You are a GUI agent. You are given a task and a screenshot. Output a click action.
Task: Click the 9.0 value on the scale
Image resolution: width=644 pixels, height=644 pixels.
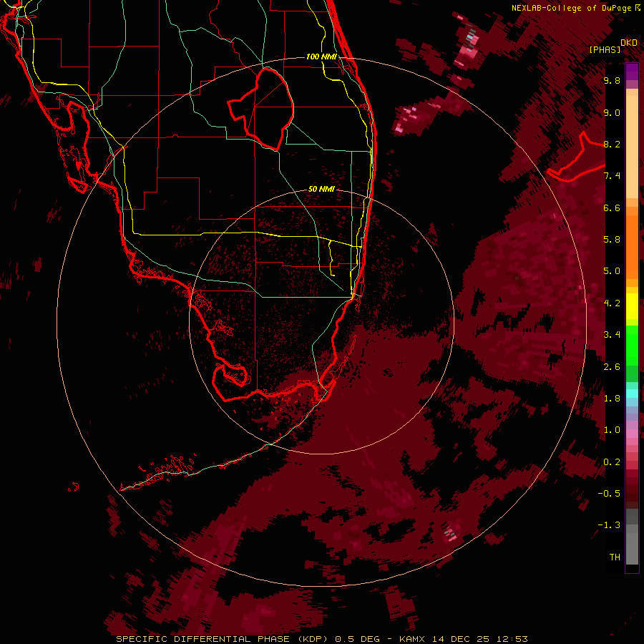coord(612,112)
